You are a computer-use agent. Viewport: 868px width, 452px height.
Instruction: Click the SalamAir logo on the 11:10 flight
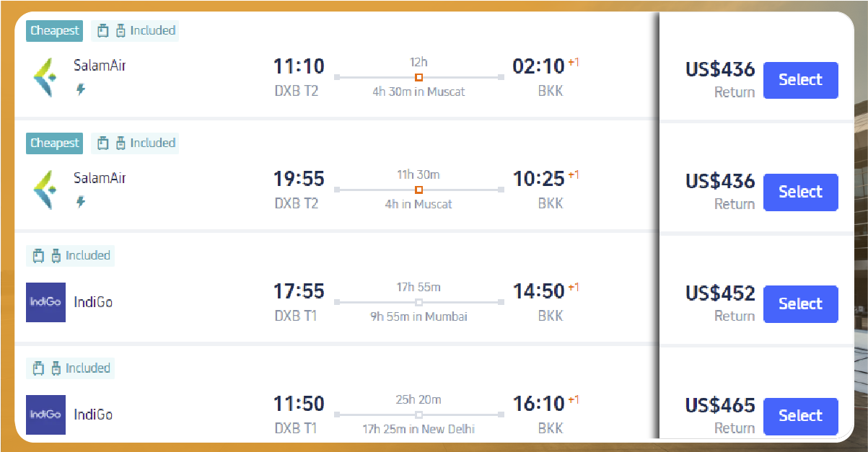(43, 78)
